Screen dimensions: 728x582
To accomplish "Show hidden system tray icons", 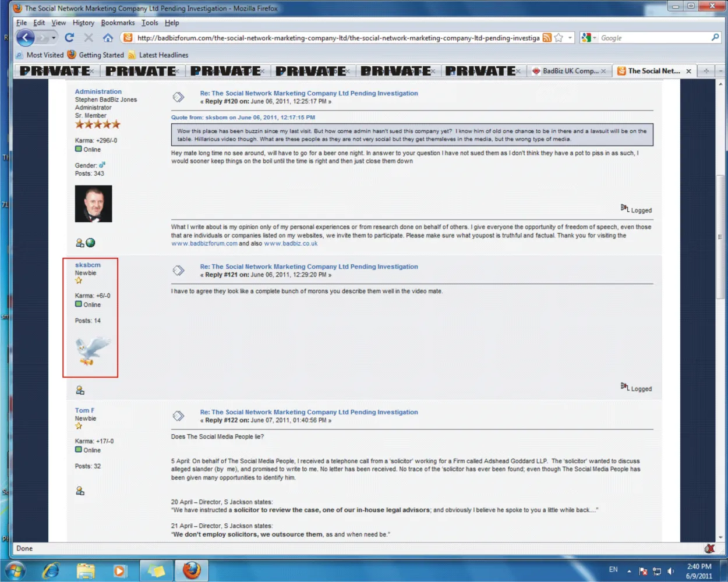I will click(x=629, y=571).
